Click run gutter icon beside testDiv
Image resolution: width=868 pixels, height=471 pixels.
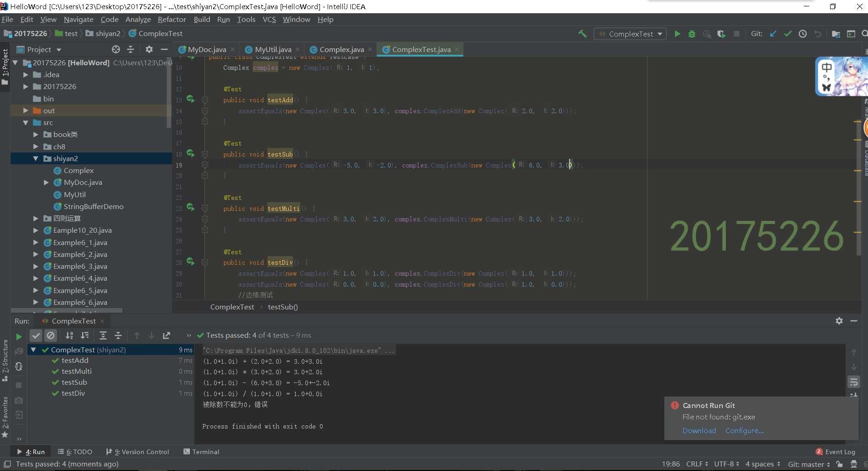[x=191, y=262]
